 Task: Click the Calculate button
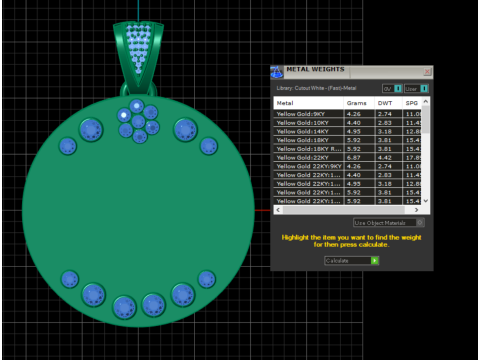[351, 261]
